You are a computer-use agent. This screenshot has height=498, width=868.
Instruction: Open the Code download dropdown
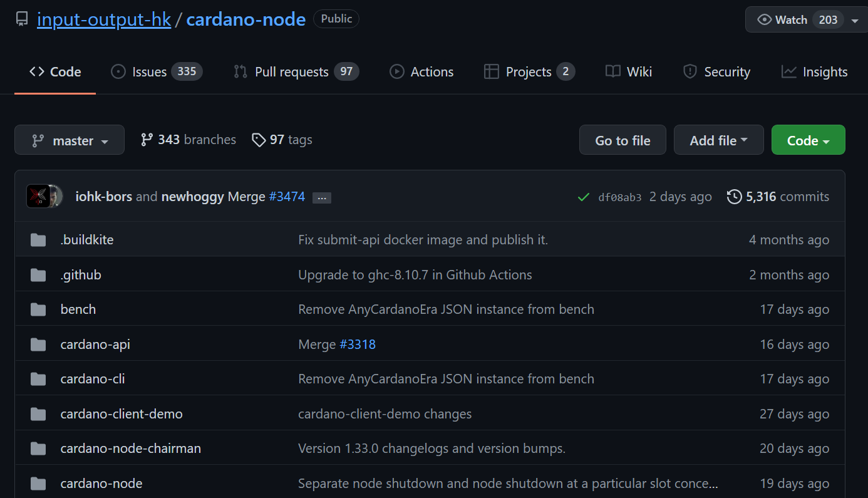click(x=808, y=140)
